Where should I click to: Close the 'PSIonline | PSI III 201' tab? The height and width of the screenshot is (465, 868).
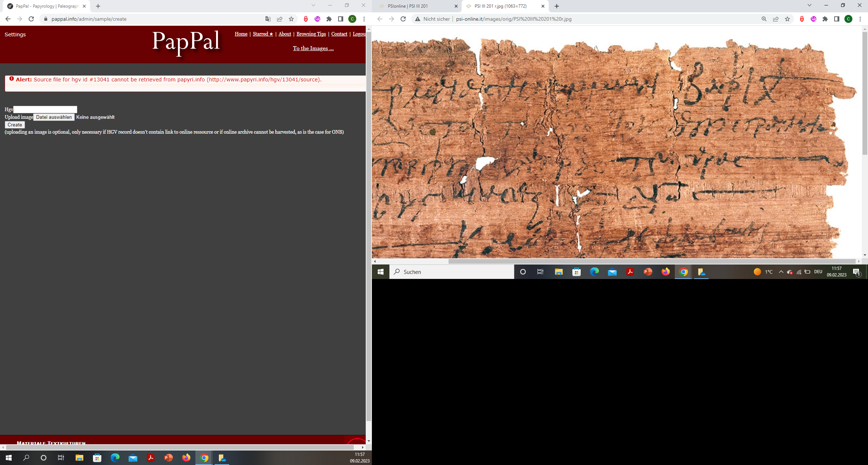point(456,6)
